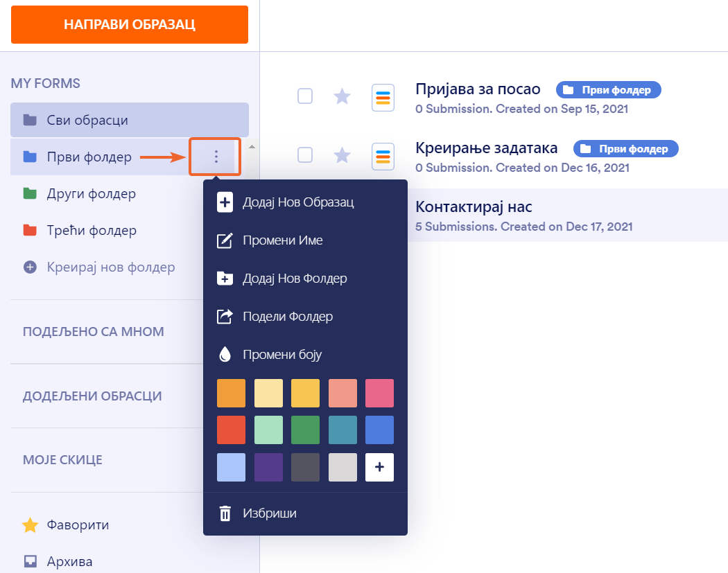Choose Промени Име from the context menu
The height and width of the screenshot is (573, 728).
pyautogui.click(x=282, y=240)
